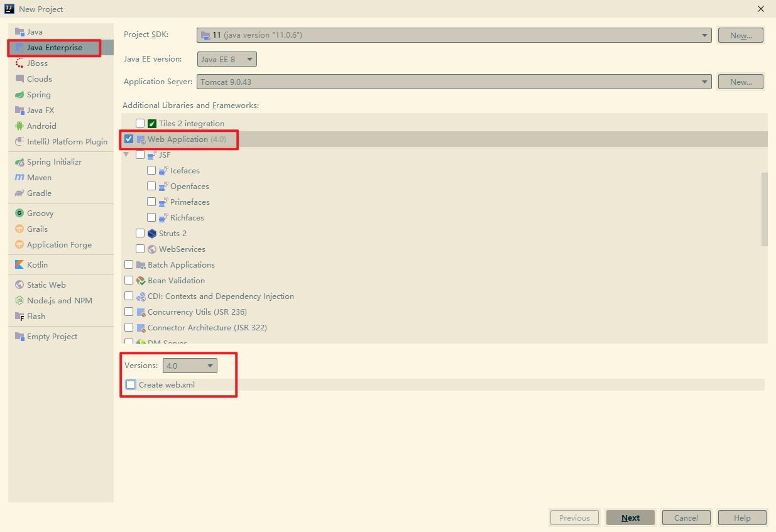Image resolution: width=776 pixels, height=532 pixels.
Task: Close the New Project dialog
Action: [x=760, y=9]
